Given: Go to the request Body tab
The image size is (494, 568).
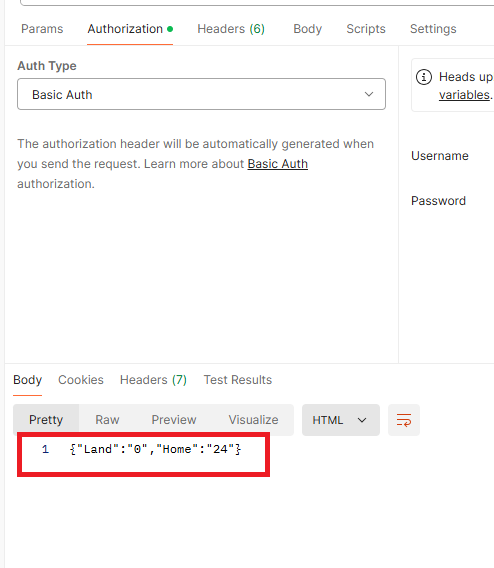Looking at the screenshot, I should (307, 29).
